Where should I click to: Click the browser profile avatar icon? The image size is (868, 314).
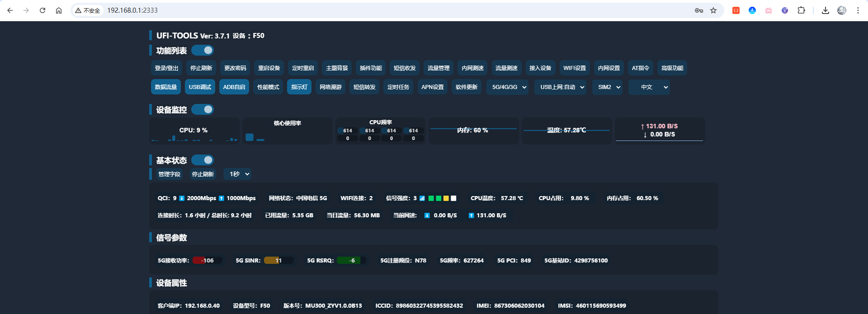(842, 10)
